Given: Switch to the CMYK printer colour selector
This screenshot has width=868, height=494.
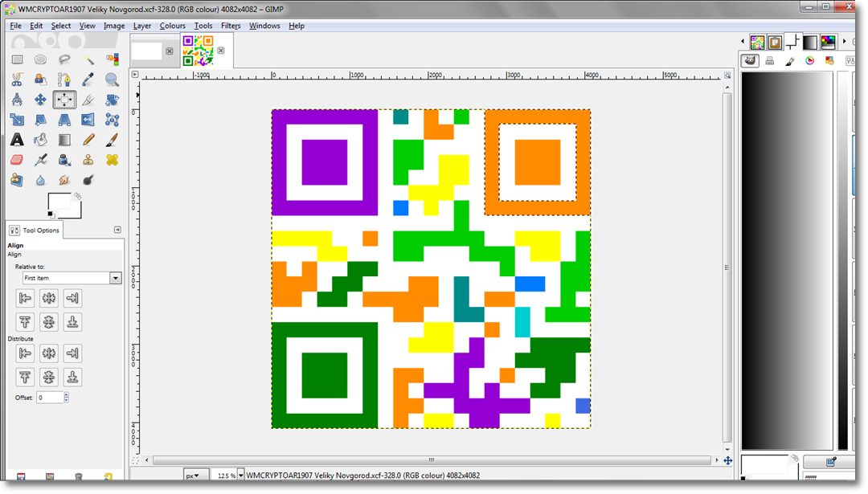Looking at the screenshot, I should point(769,61).
